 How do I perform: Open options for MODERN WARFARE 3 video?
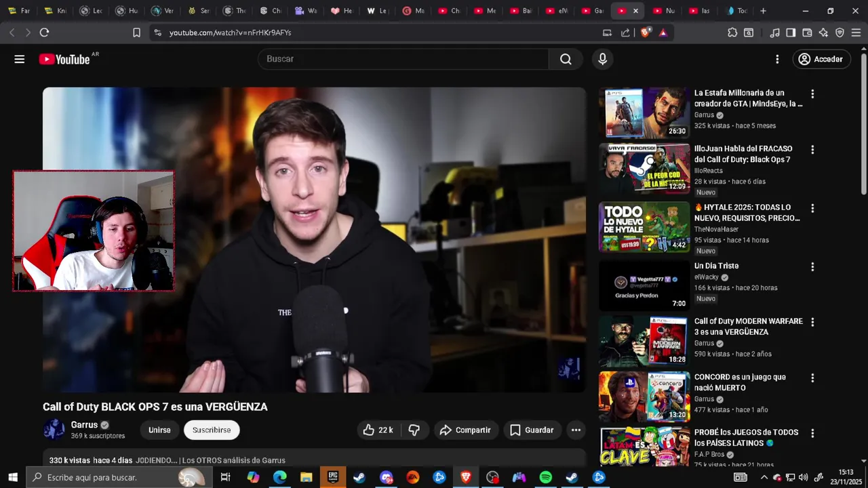coord(812,323)
